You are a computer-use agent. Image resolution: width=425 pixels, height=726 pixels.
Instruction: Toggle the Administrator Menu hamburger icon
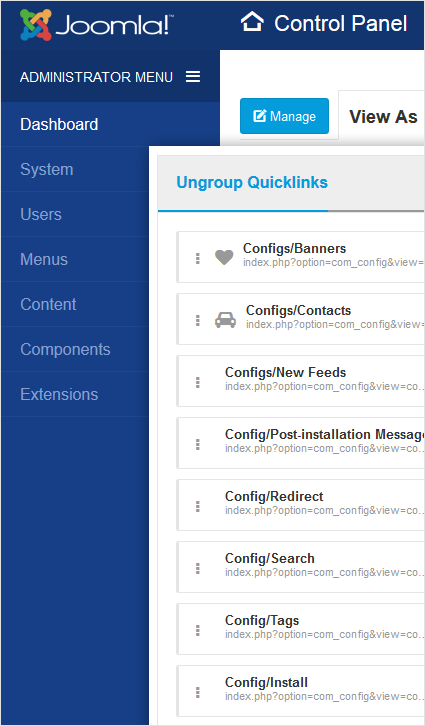click(x=193, y=76)
